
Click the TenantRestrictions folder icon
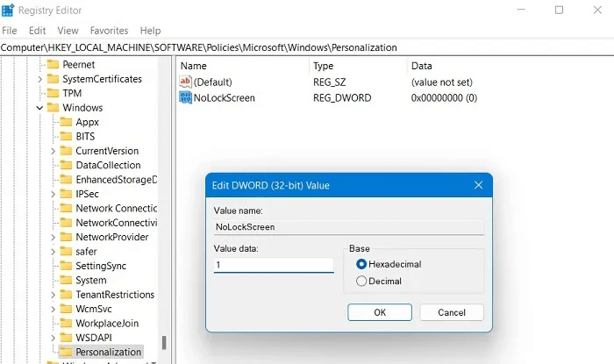coord(66,295)
